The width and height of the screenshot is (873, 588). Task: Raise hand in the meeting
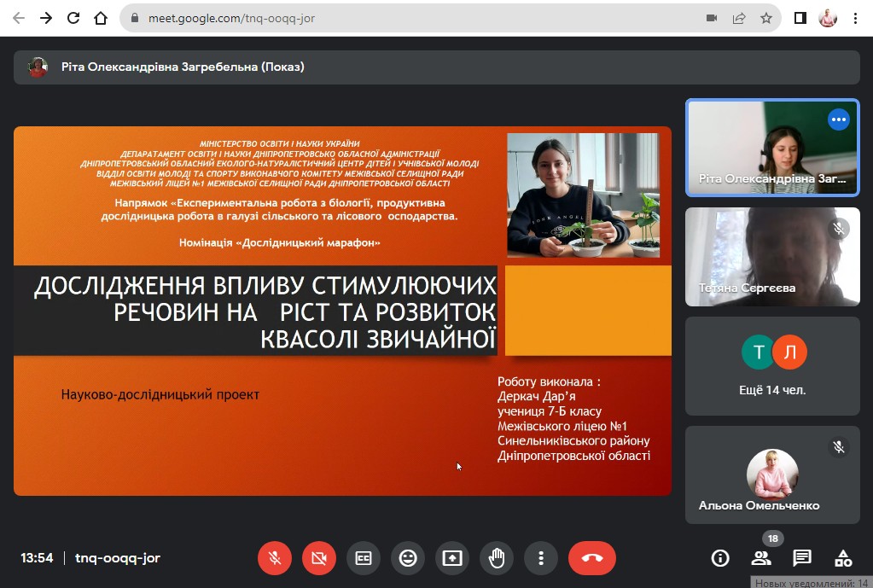tap(497, 558)
